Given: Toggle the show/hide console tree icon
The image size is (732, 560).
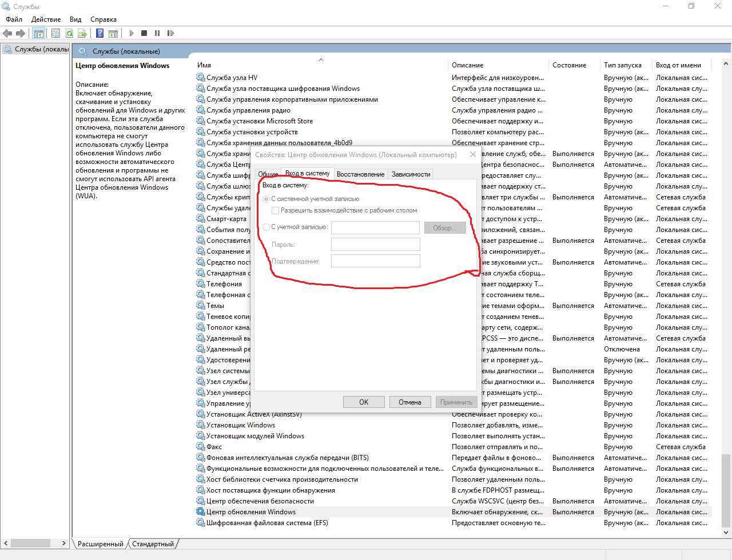Looking at the screenshot, I should pyautogui.click(x=38, y=33).
